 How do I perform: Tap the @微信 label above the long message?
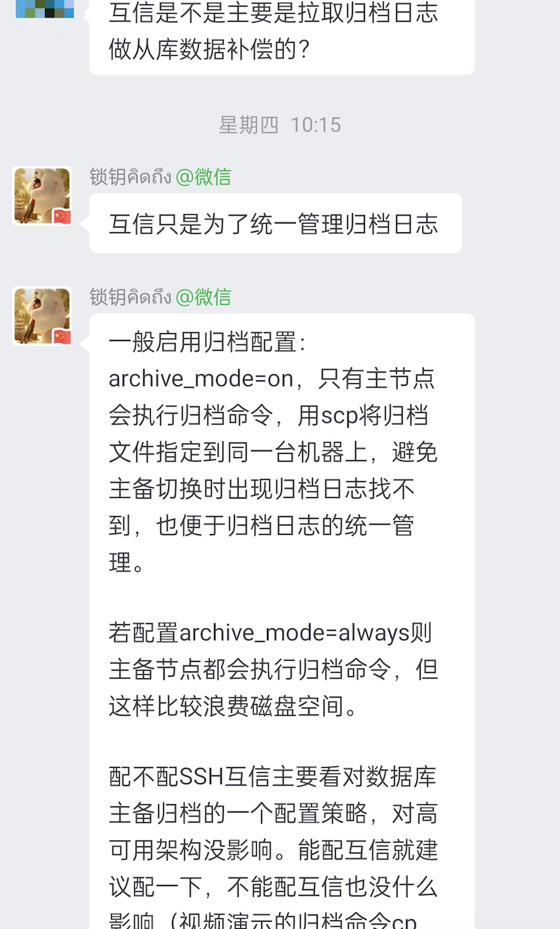coord(203,297)
